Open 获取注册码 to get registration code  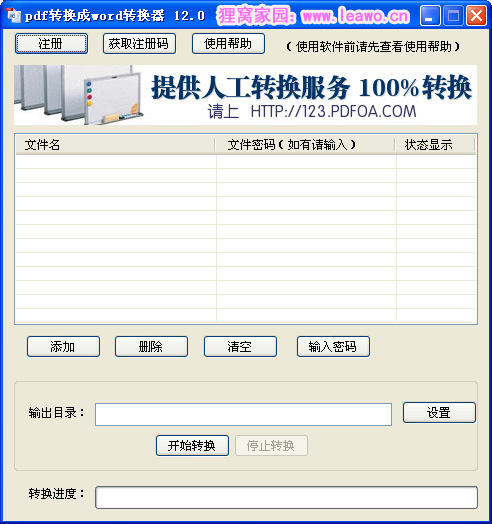[x=139, y=43]
